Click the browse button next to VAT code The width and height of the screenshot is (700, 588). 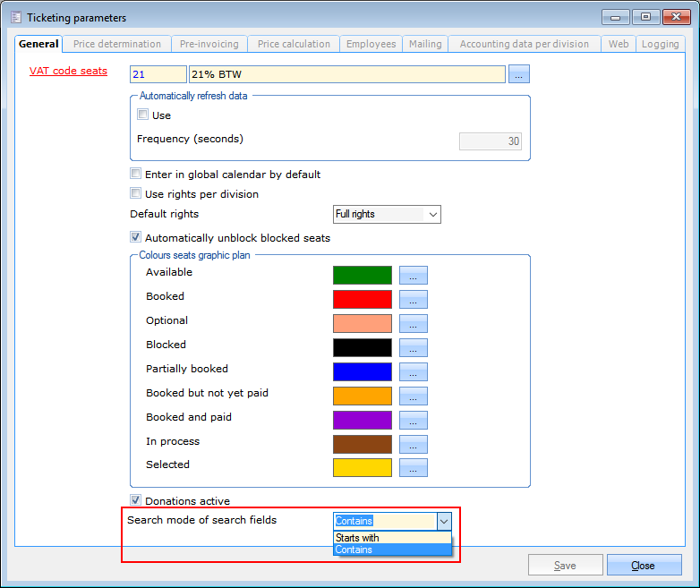[x=520, y=73]
